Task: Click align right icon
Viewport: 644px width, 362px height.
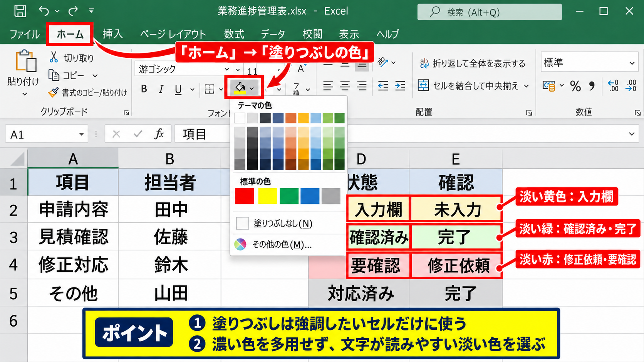Action: pyautogui.click(x=362, y=86)
